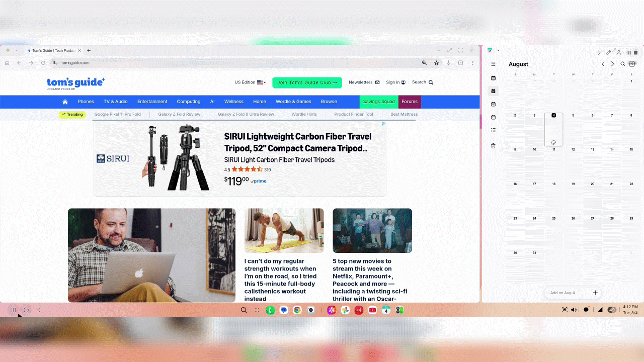Open the Entertainment menu
This screenshot has width=644, height=362.
pos(152,102)
